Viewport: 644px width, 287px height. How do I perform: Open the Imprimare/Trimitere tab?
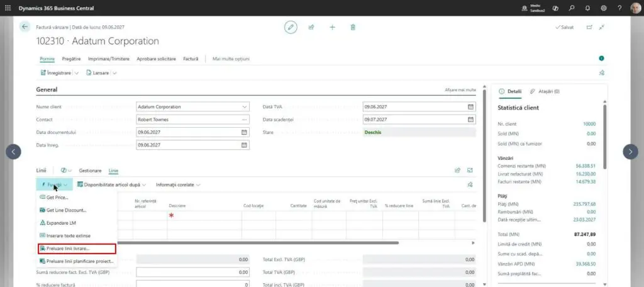[109, 59]
